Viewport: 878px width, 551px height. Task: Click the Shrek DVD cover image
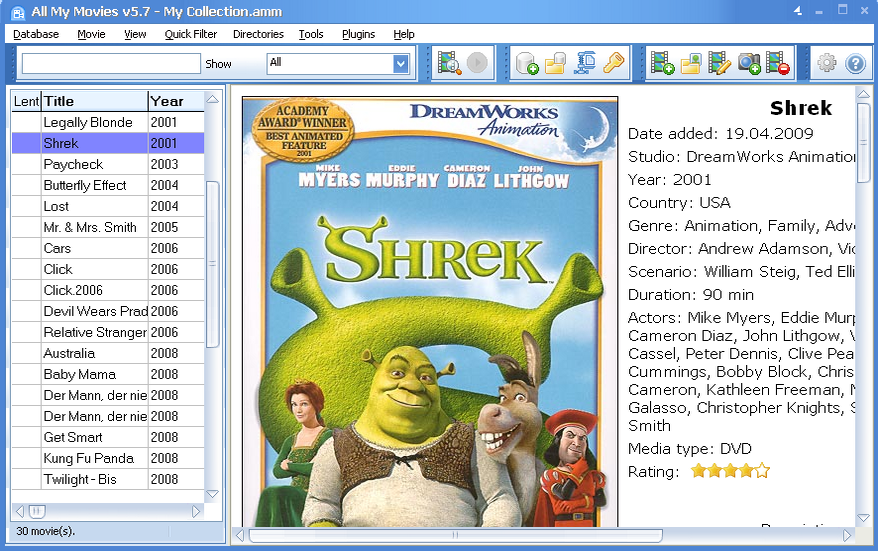click(430, 312)
